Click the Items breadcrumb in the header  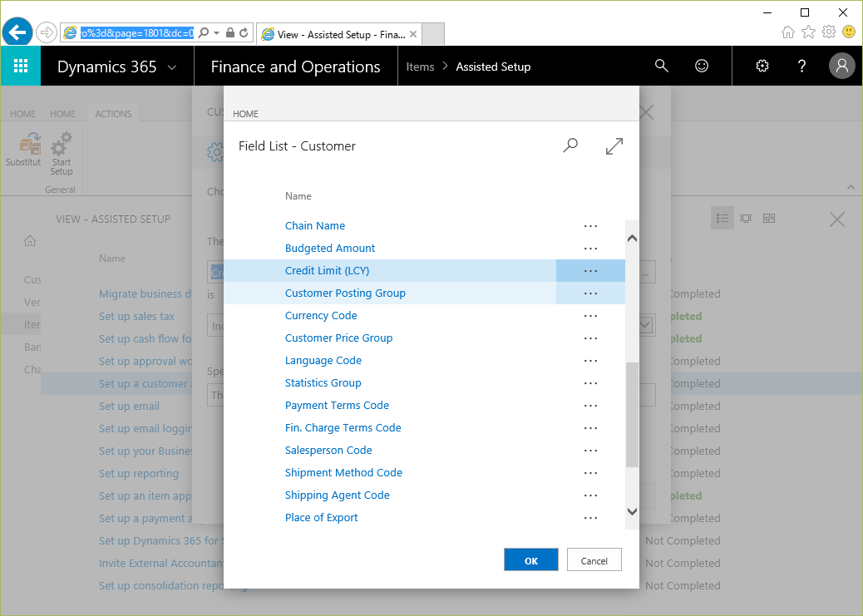[420, 67]
